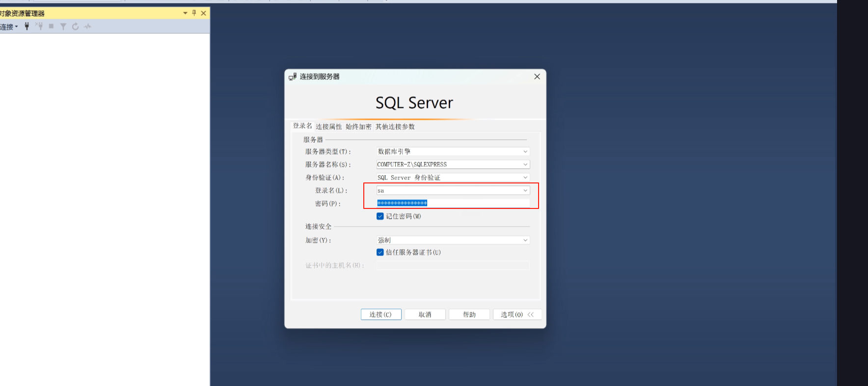Toggle the 信任服务器证书 checkbox
This screenshot has width=868, height=386.
click(380, 252)
